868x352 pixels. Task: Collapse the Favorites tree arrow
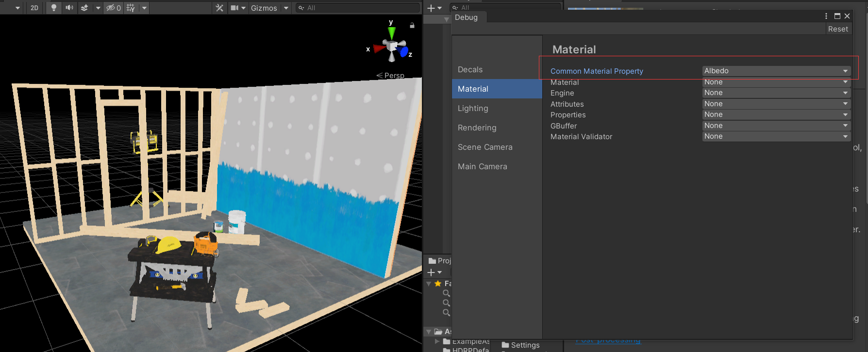pos(429,284)
